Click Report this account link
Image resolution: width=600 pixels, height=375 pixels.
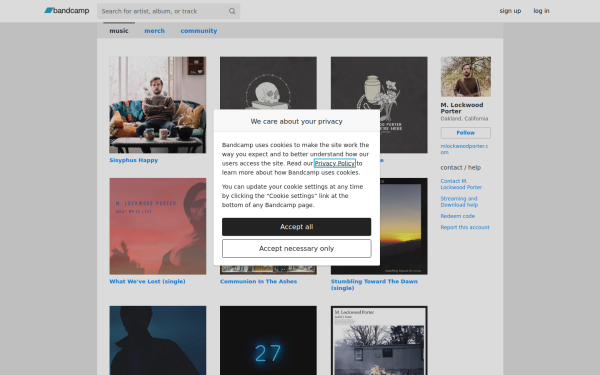[465, 227]
